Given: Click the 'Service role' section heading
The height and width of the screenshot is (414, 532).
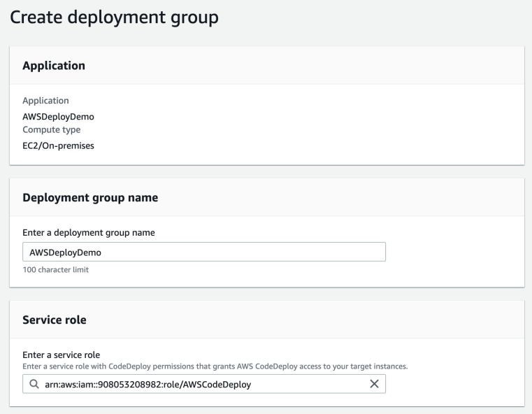Looking at the screenshot, I should (x=55, y=320).
